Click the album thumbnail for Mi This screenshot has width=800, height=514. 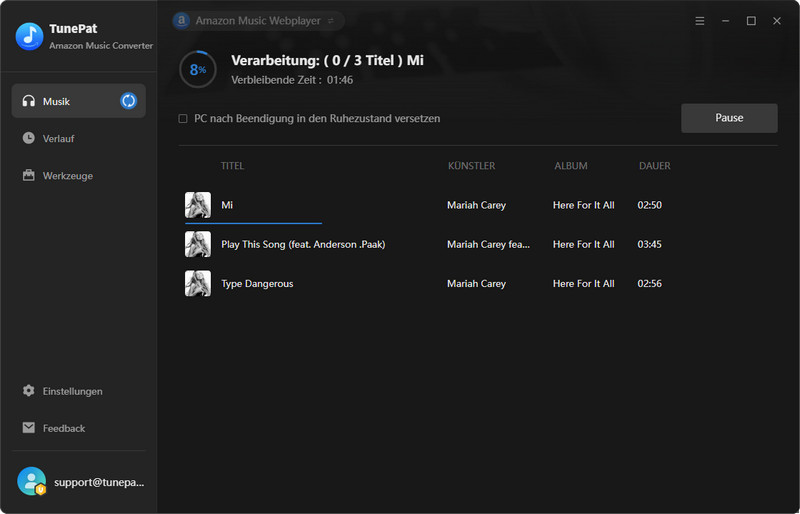click(198, 205)
